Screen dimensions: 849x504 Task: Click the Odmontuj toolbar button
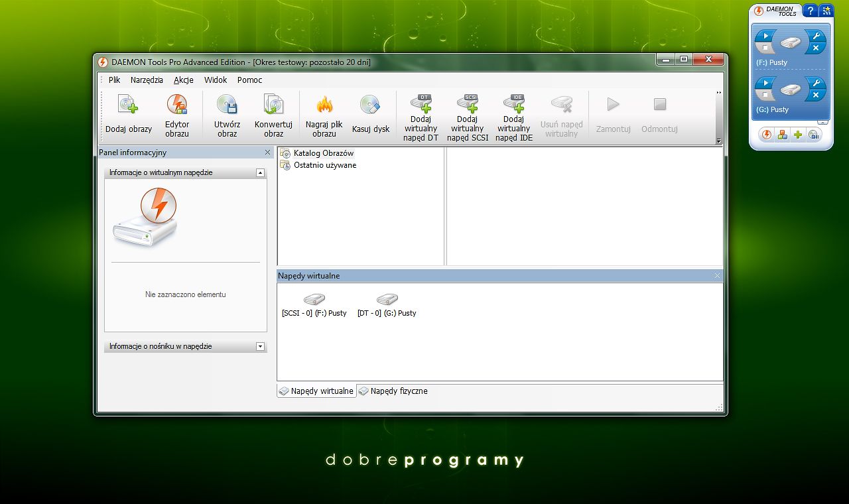click(x=659, y=115)
